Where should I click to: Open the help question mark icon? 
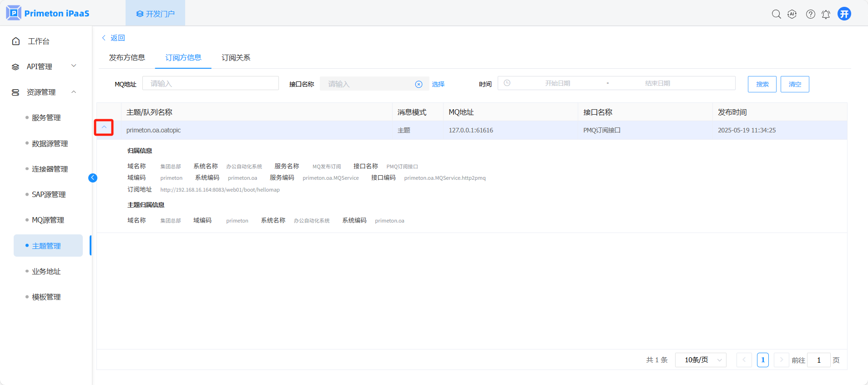tap(810, 14)
